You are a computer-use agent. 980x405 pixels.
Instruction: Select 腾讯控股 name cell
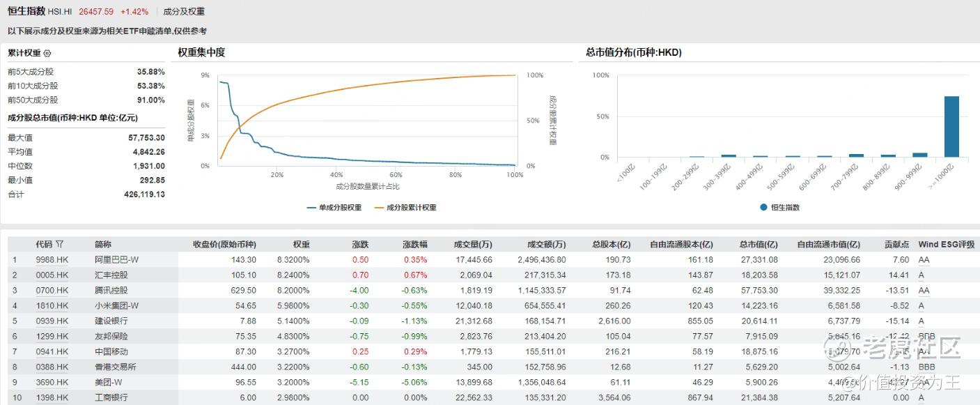click(x=111, y=290)
